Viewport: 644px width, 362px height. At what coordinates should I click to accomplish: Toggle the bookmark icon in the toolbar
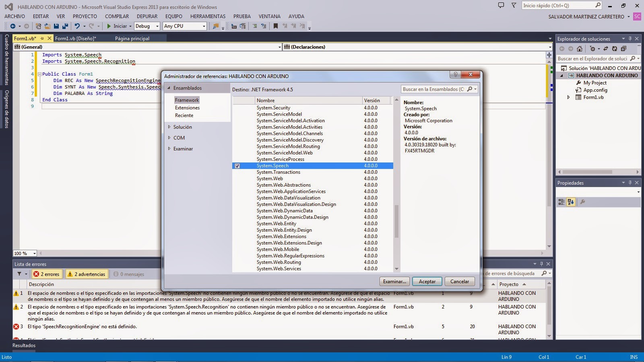click(x=275, y=26)
